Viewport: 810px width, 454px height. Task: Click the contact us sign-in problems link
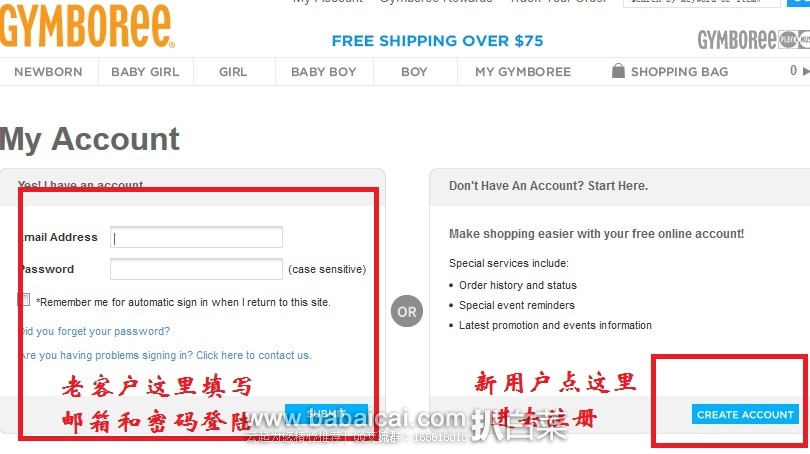coord(166,355)
